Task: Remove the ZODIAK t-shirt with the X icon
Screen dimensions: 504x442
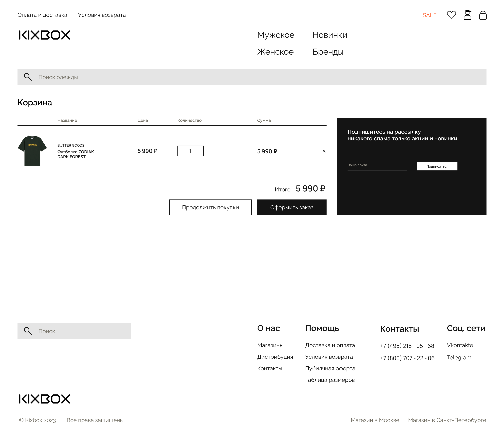Action: click(324, 151)
